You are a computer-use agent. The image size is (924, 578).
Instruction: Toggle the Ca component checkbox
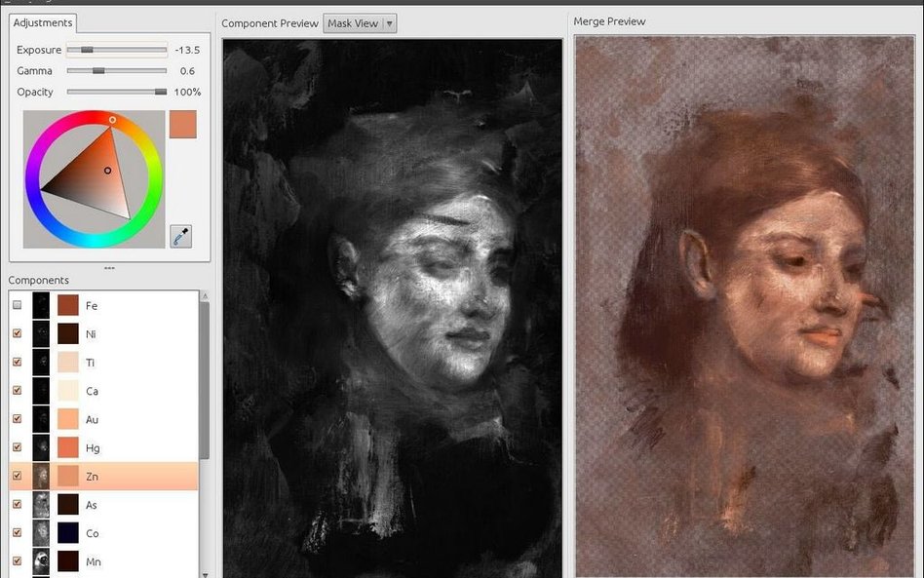(18, 390)
